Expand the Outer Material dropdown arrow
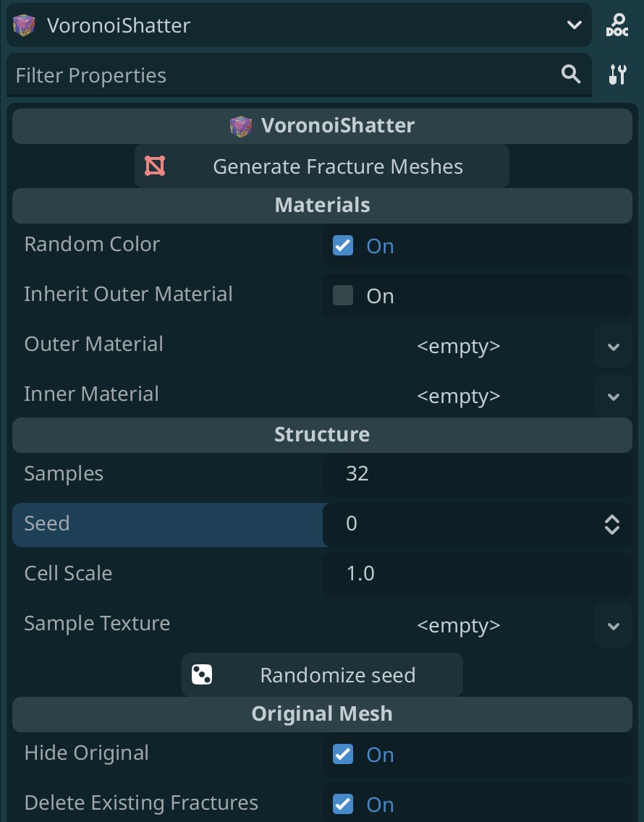Viewport: 644px width, 822px height. pos(613,346)
